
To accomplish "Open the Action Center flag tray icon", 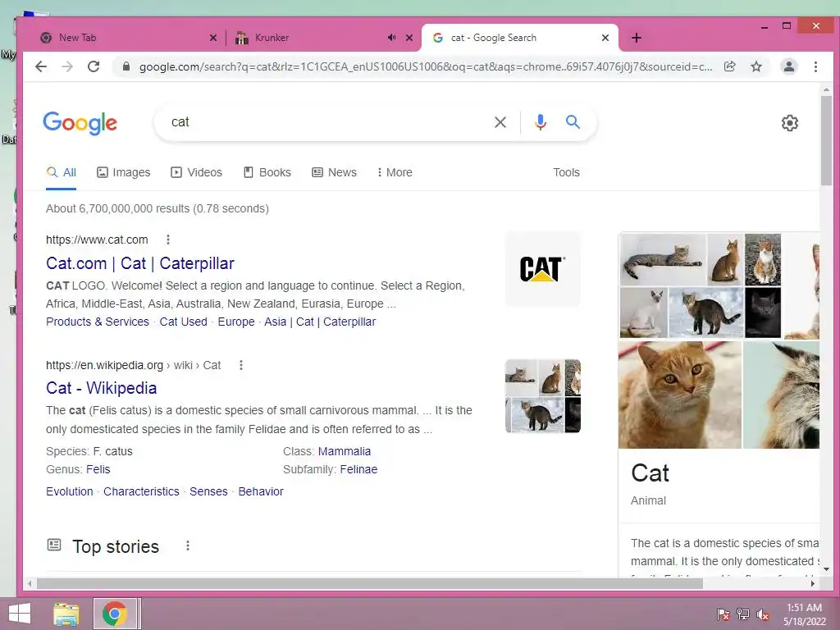I will click(724, 614).
